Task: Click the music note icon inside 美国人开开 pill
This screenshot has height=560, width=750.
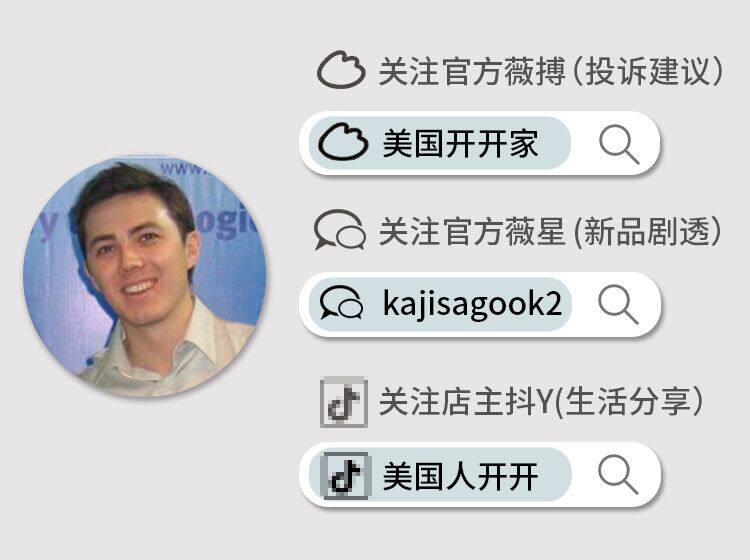Action: (346, 476)
